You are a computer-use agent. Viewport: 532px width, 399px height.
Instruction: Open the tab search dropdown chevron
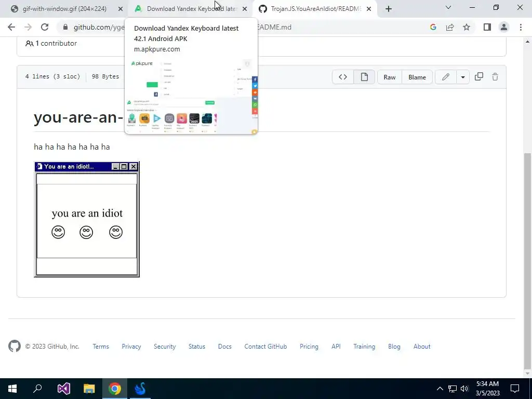coord(448,7)
